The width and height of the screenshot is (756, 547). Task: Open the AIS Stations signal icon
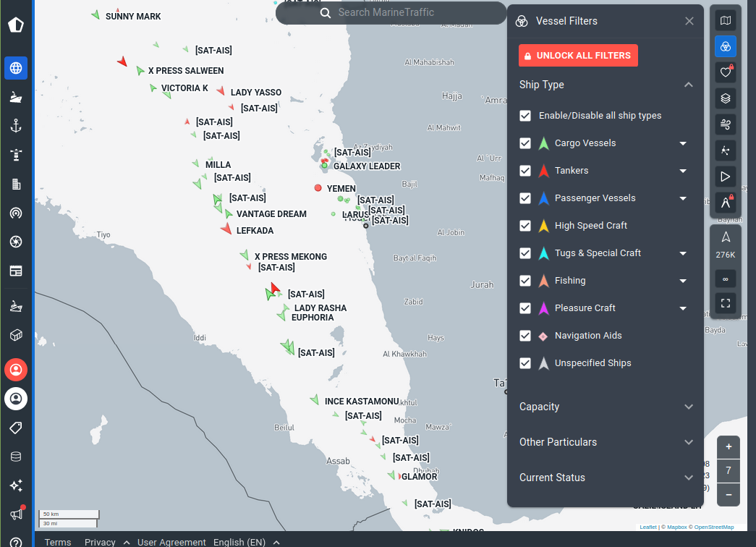[16, 213]
